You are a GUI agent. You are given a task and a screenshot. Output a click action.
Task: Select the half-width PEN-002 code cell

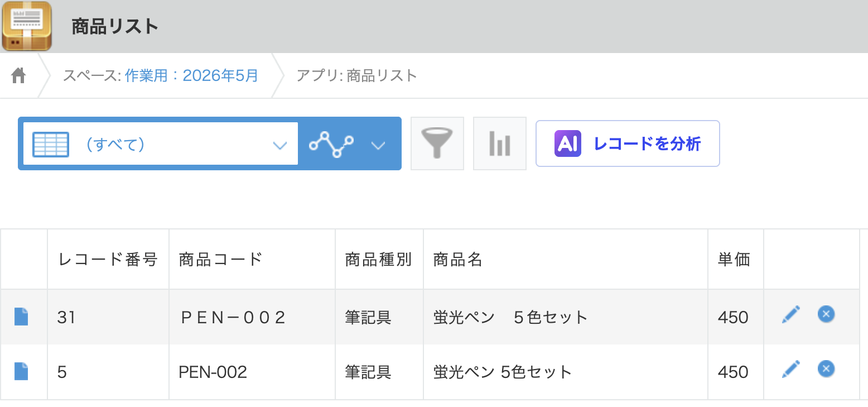[252, 372]
